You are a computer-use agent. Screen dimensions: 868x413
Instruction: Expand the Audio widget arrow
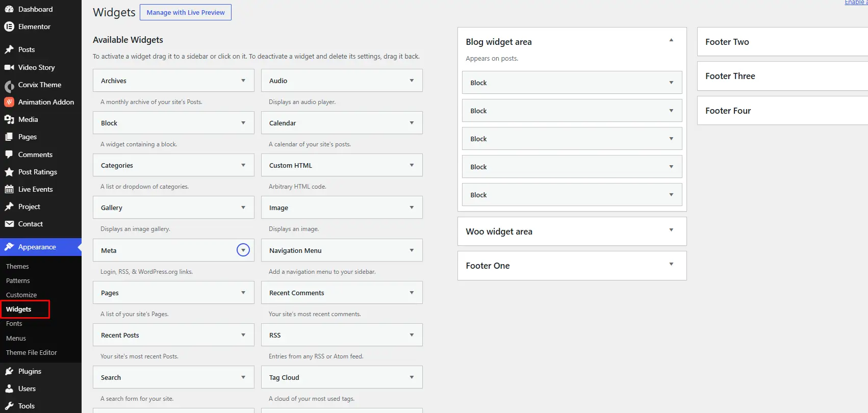coord(412,81)
